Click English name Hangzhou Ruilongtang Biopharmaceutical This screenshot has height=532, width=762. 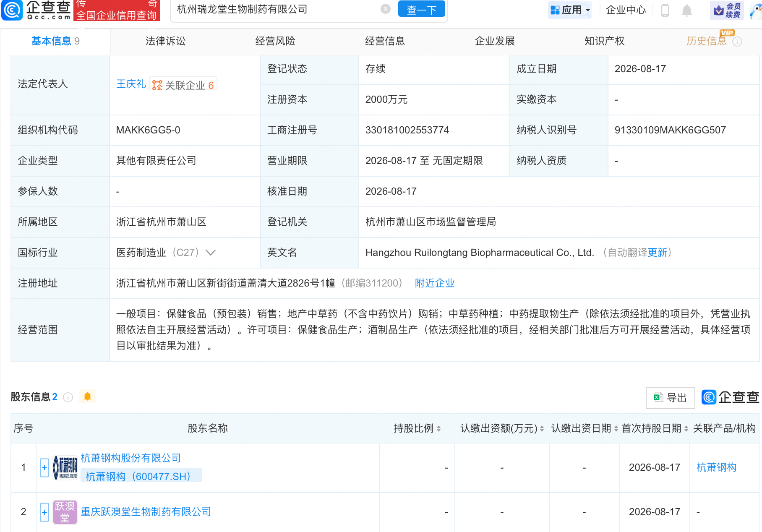click(480, 253)
